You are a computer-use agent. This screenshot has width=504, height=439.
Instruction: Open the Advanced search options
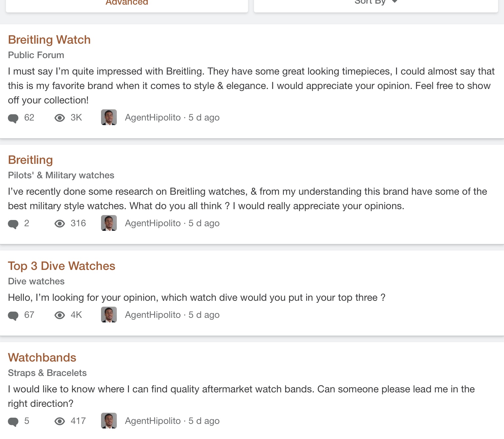[x=127, y=3]
